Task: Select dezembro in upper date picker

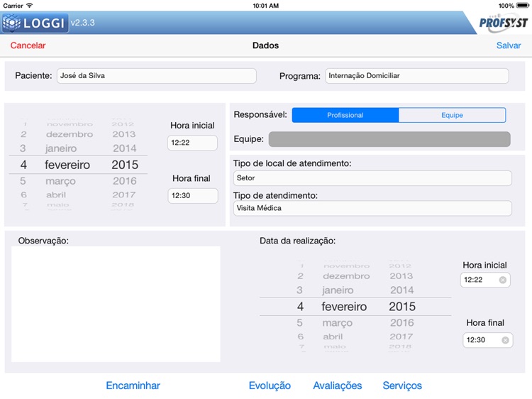Action: click(70, 134)
